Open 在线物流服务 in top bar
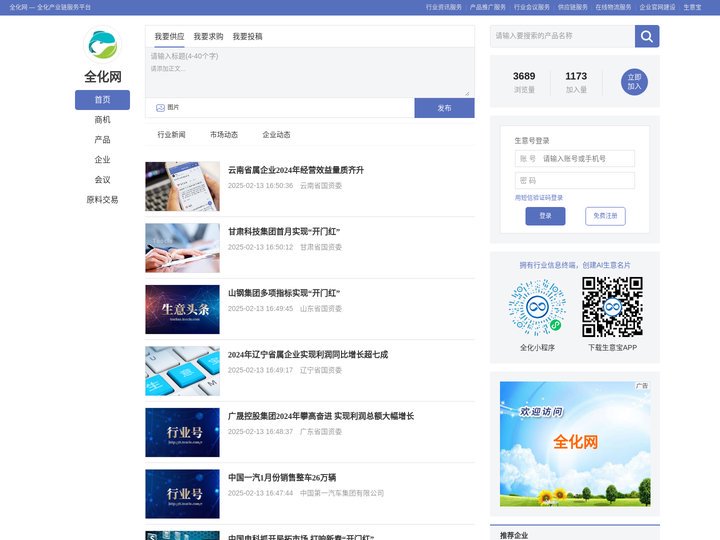The width and height of the screenshot is (720, 540). click(613, 7)
